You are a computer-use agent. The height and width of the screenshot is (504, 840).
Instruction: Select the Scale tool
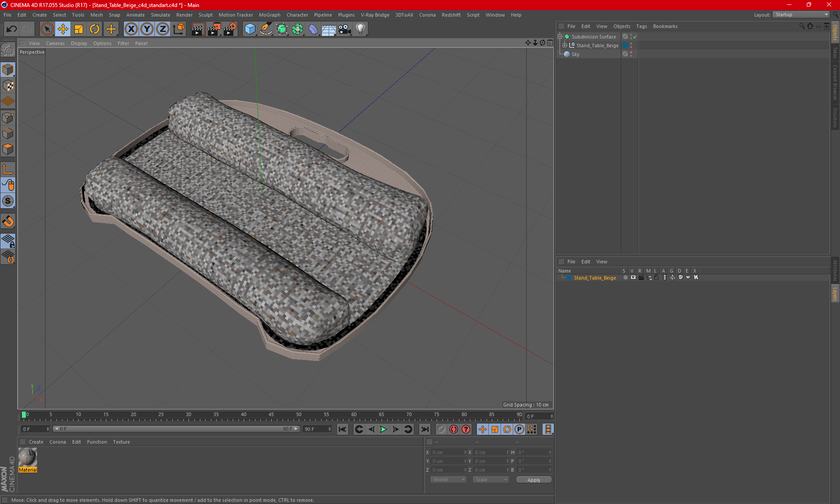pyautogui.click(x=79, y=29)
